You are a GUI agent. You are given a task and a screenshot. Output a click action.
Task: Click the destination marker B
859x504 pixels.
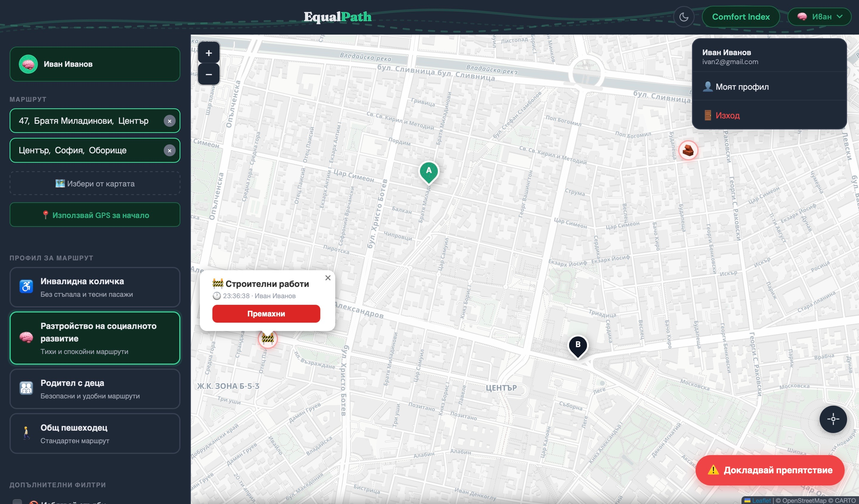pyautogui.click(x=577, y=345)
